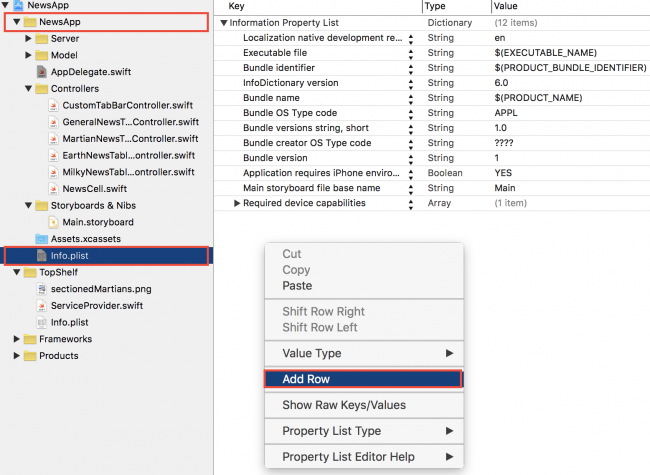Collapse the Controllers group triangle
The height and width of the screenshot is (475, 650).
tap(28, 88)
